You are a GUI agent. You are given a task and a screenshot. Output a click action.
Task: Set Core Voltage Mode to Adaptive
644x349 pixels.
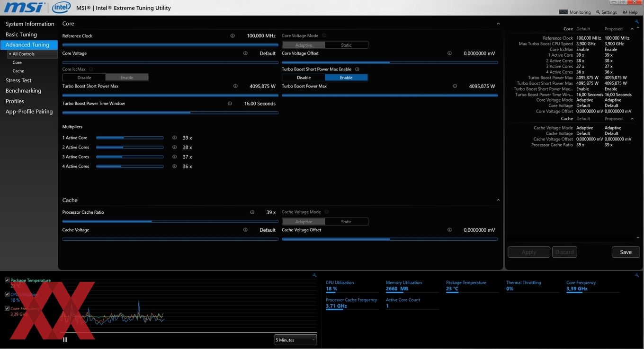coord(304,45)
